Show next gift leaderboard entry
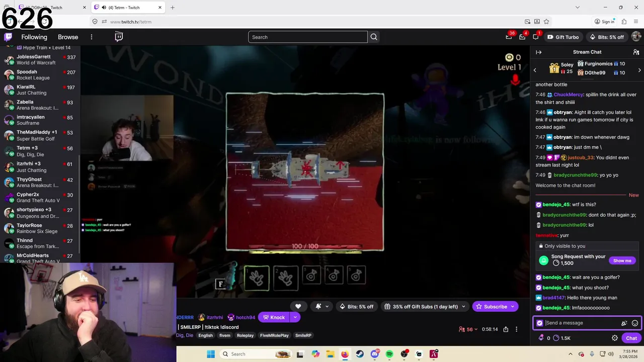The image size is (644, 362). [639, 70]
